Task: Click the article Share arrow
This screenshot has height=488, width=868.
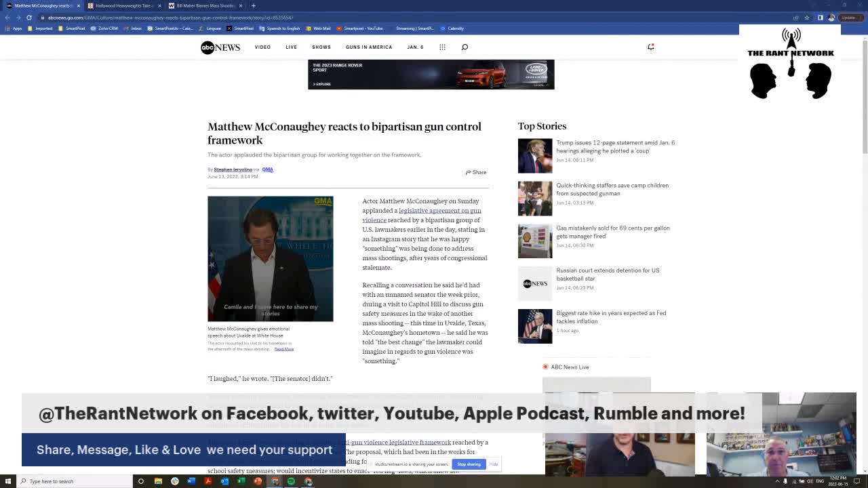Action: pos(476,172)
